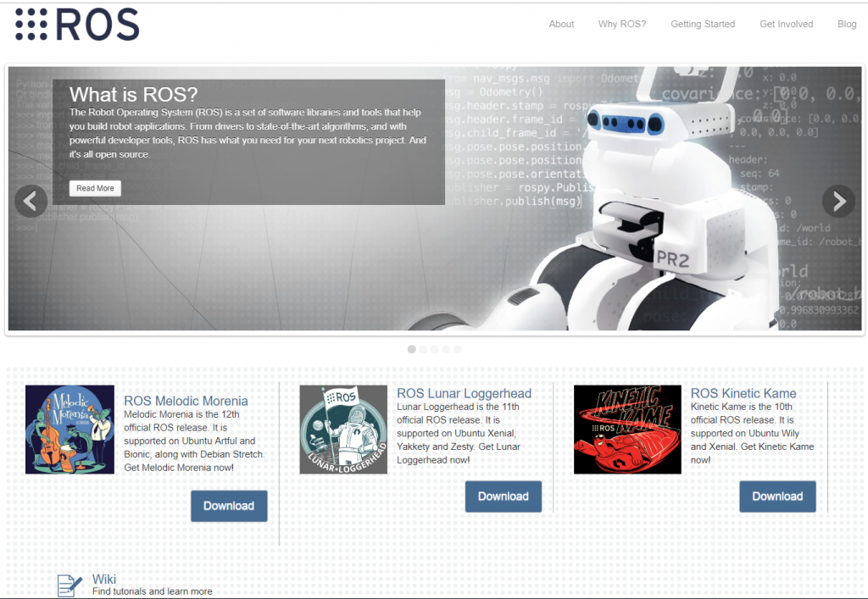Viewport: 868px width, 599px height.
Task: Click the Kinetic Kame artwork thumbnail
Action: 627,430
